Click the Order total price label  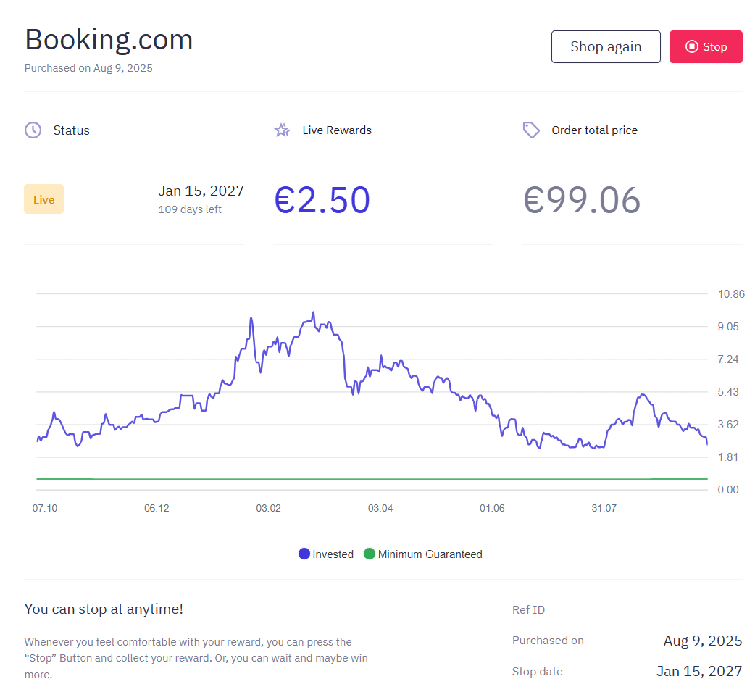point(595,130)
